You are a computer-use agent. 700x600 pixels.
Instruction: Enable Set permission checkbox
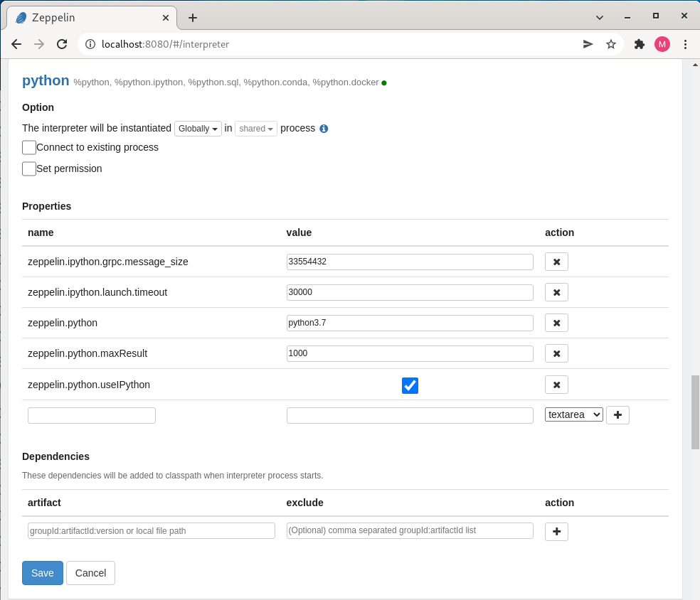point(29,168)
